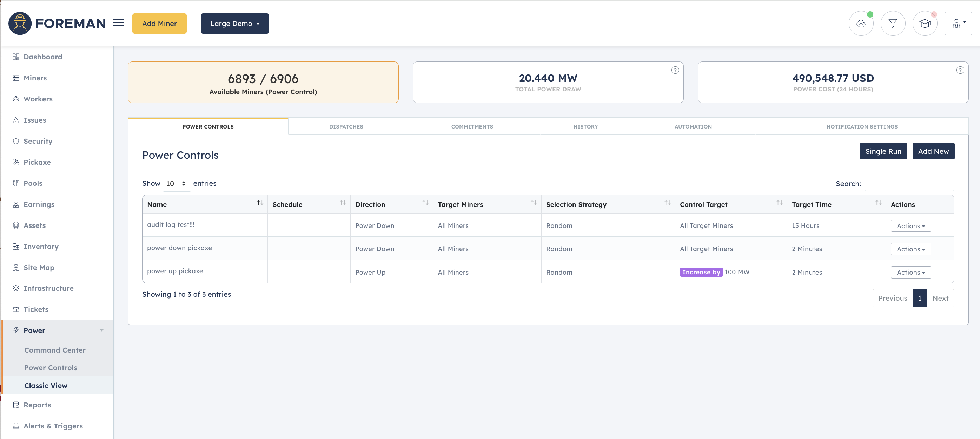Select page 1 in pagination
Screen dimensions: 980x439
920,298
